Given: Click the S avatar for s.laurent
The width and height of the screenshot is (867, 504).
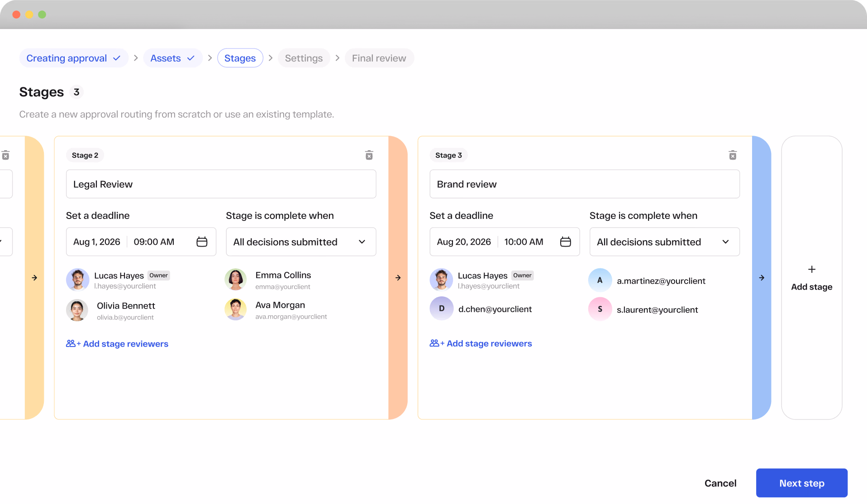Looking at the screenshot, I should point(600,309).
